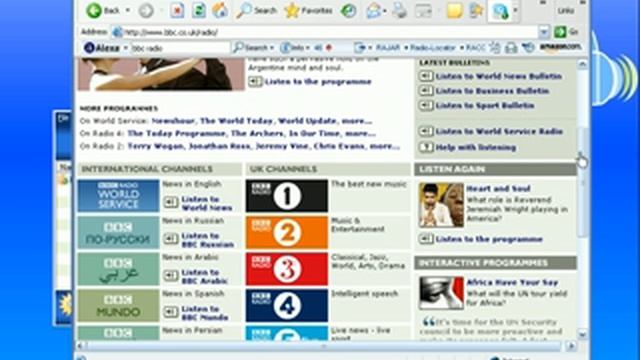The height and width of the screenshot is (360, 640).
Task: Open Africa Have Your Say link
Action: [512, 282]
